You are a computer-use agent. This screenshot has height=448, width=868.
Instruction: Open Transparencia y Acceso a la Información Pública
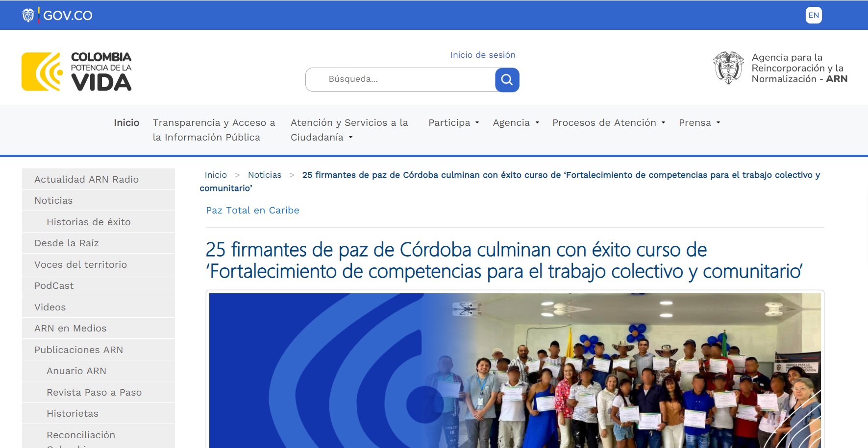(x=214, y=130)
